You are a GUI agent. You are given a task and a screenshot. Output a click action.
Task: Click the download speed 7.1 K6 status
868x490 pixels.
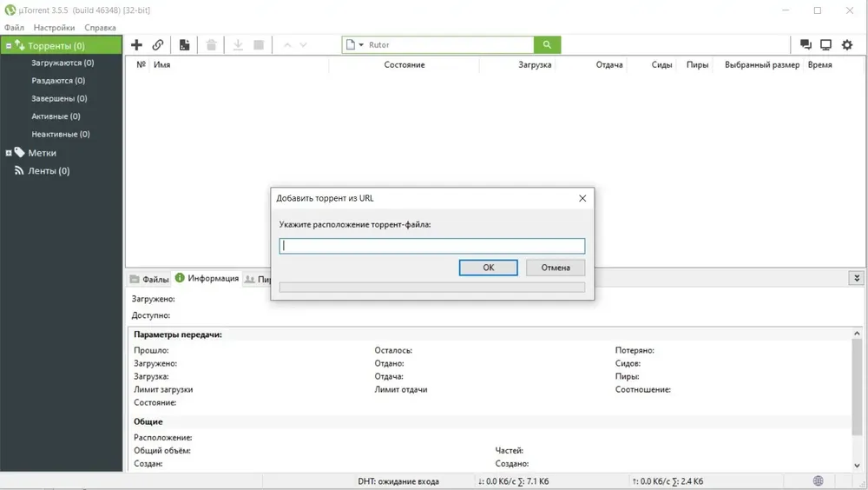[514, 481]
